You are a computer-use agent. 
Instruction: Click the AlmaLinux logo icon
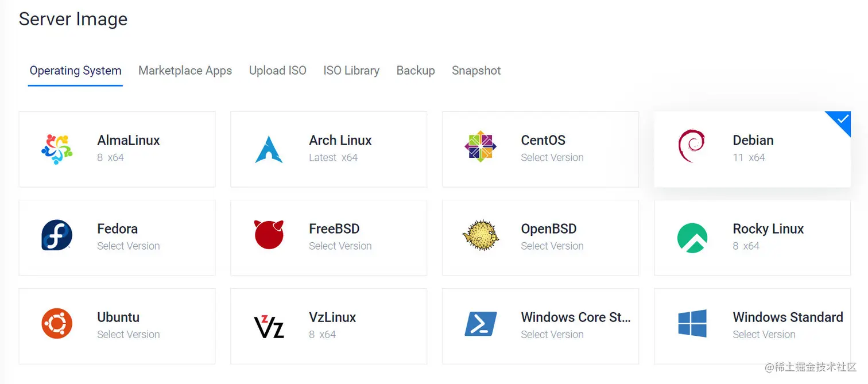[x=57, y=149]
